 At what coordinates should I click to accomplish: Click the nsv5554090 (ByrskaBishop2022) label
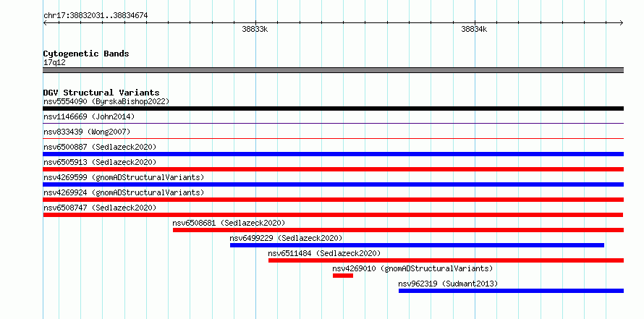(x=106, y=101)
